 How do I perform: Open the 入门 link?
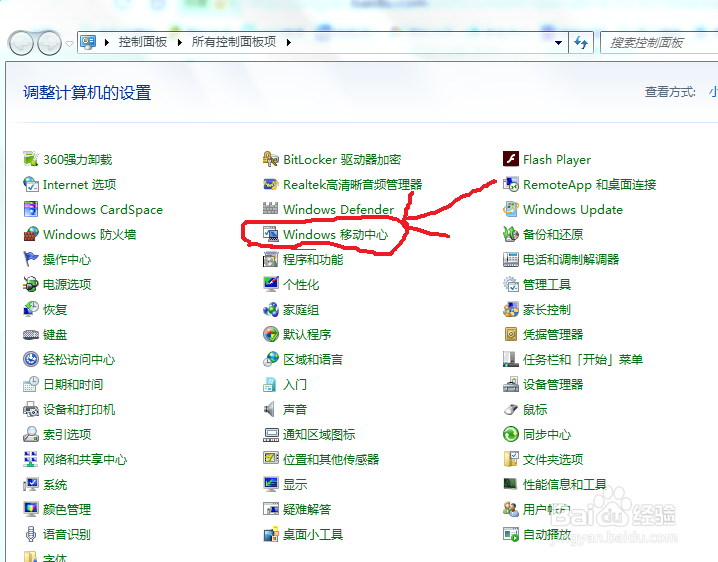point(295,384)
